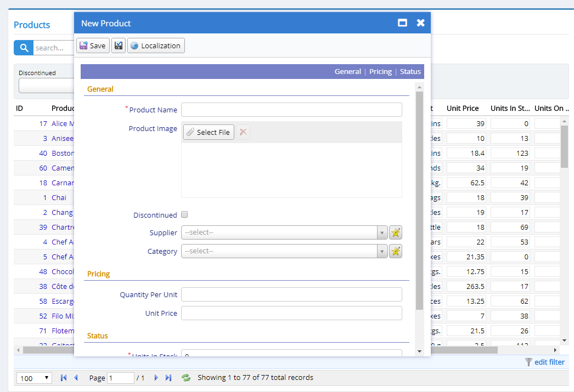
Task: Click the star icon beside Category
Action: click(396, 251)
